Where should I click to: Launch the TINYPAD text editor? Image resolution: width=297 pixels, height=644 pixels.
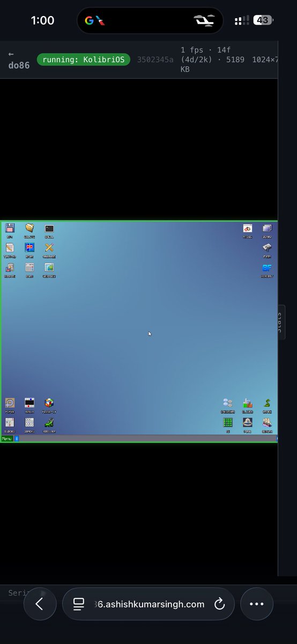pyautogui.click(x=10, y=247)
